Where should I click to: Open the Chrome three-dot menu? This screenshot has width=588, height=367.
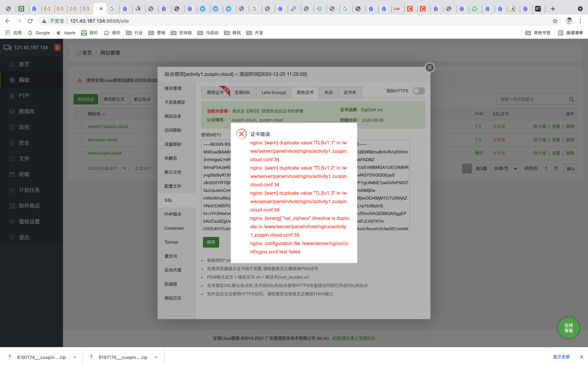pyautogui.click(x=580, y=21)
